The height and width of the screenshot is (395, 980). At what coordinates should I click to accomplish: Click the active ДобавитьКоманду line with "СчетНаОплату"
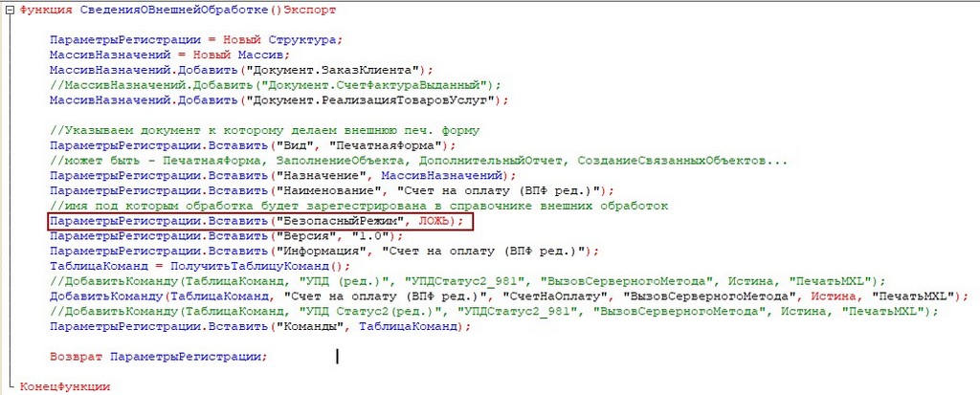point(510,296)
